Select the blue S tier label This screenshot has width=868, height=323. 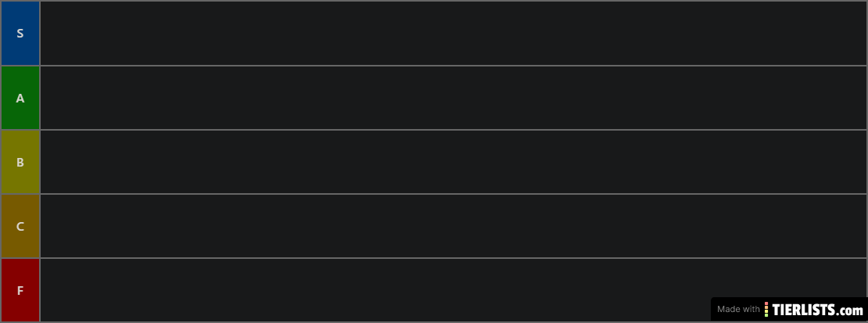20,34
